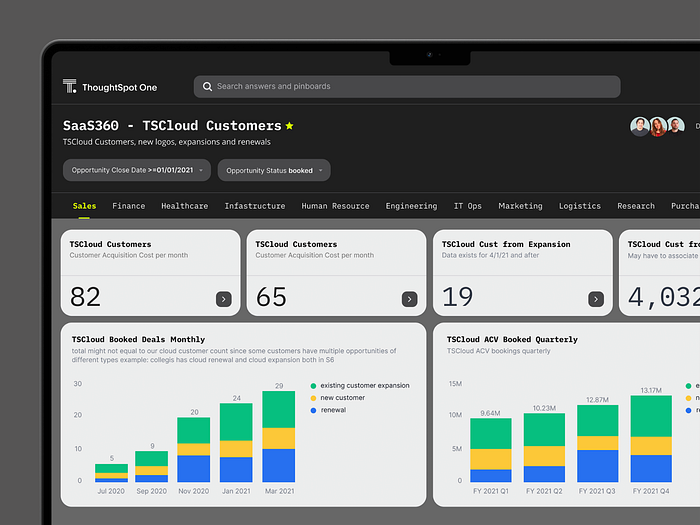Screen dimensions: 700x525
Task: Switch to the Healthcare tab
Action: [x=184, y=206]
